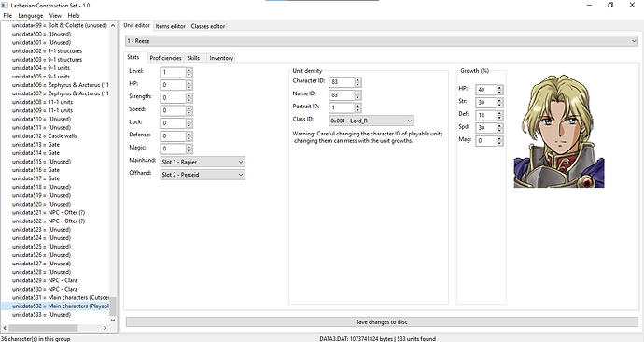Click the Strength spinner arrows
This screenshot has width=644, height=342.
[189, 98]
